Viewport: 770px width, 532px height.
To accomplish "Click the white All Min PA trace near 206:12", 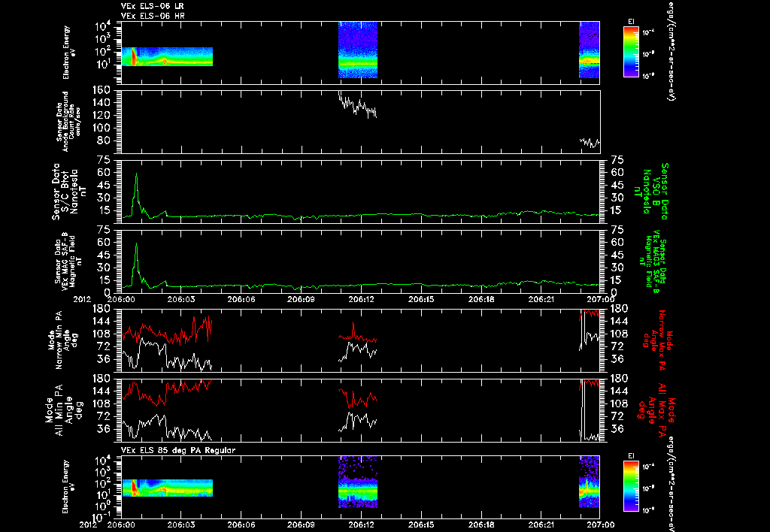I will pos(358,422).
